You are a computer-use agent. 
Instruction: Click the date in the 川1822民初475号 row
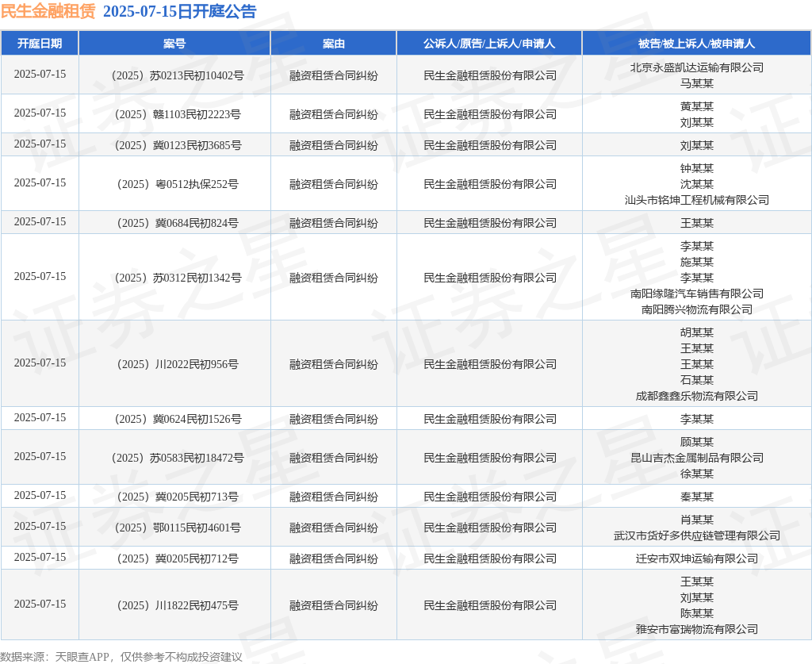point(40,604)
